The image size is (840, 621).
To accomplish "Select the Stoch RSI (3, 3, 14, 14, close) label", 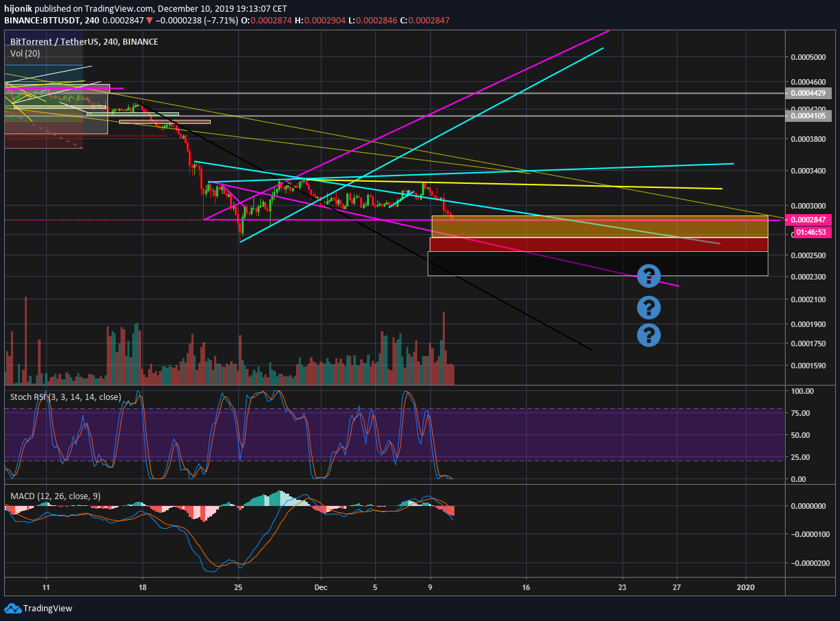I will point(65,397).
